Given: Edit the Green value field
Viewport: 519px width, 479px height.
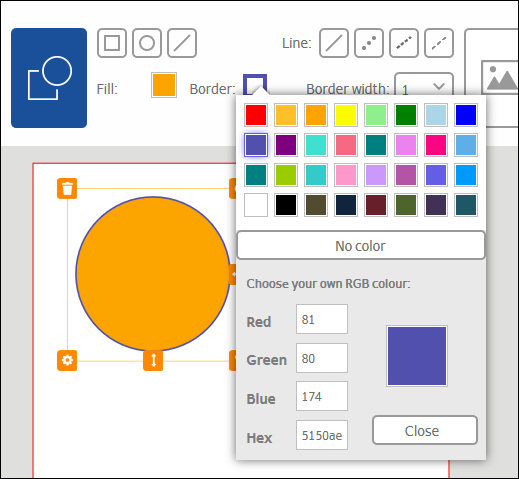Looking at the screenshot, I should click(x=322, y=358).
